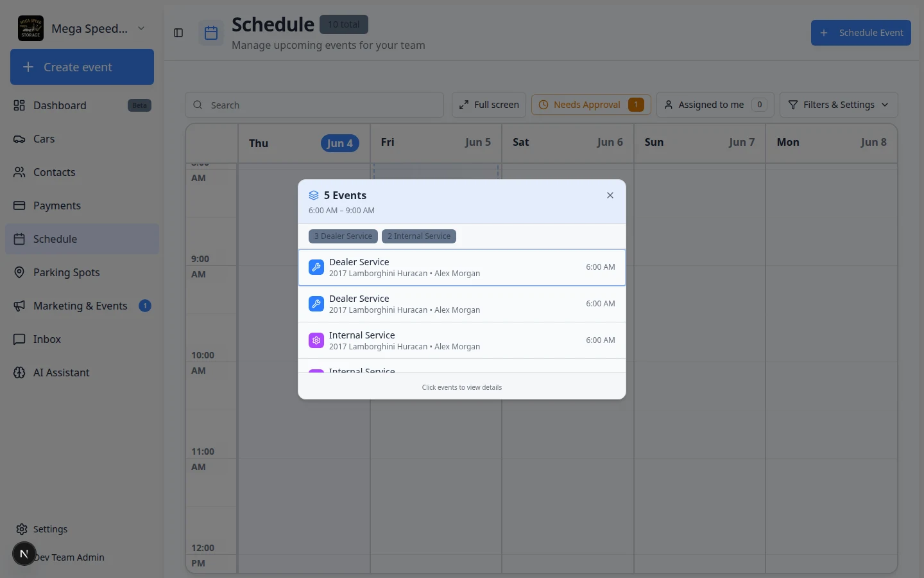The height and width of the screenshot is (578, 924).
Task: Open Parking Spots page
Action: point(82,272)
